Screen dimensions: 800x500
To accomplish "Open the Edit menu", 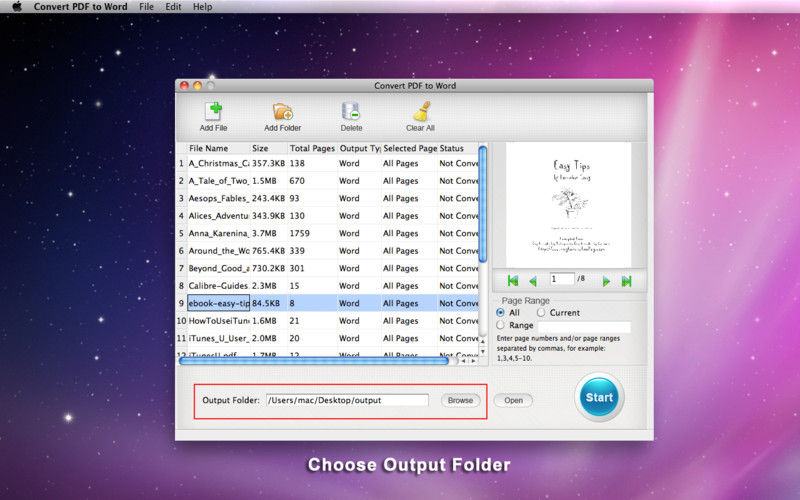I will 173,7.
